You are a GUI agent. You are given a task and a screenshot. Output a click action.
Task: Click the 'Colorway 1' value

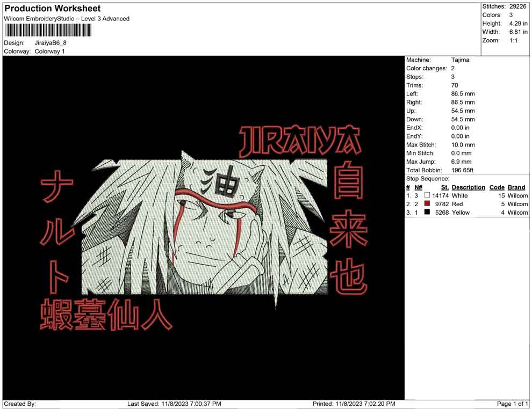pyautogui.click(x=49, y=52)
